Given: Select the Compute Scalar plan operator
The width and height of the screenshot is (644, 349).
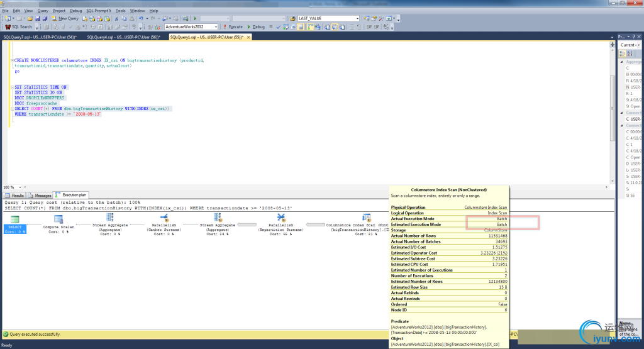Looking at the screenshot, I should click(58, 224).
